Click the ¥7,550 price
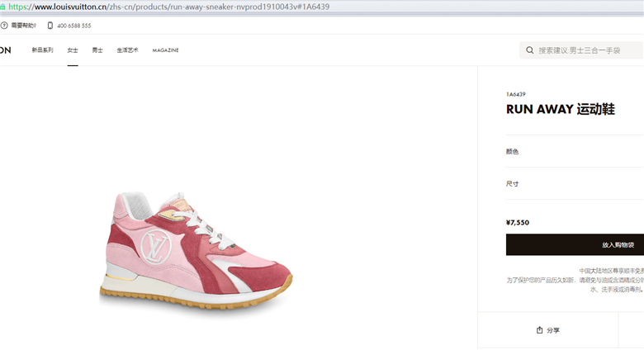This screenshot has height=350, width=644. [x=518, y=223]
